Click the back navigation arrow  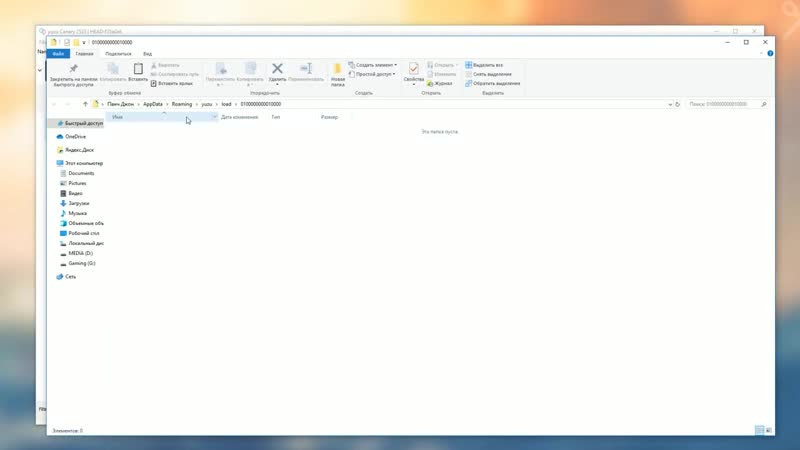[x=54, y=104]
